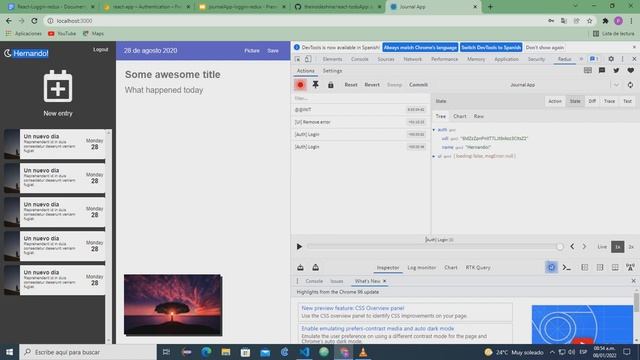Click the play button on the action slider
The height and width of the screenshot is (360, 640).
pyautogui.click(x=299, y=247)
